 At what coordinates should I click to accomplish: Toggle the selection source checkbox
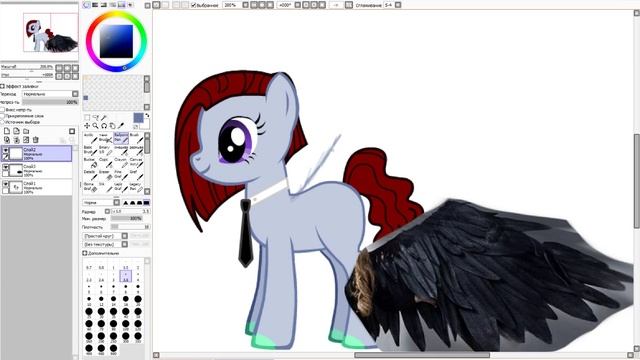2,122
